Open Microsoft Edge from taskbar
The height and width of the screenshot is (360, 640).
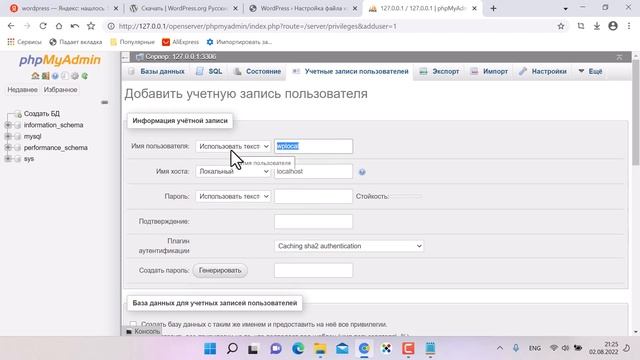(x=298, y=349)
